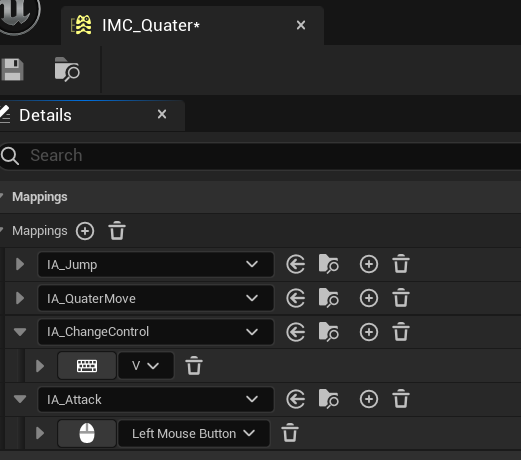
Task: Collapse the Mappings array row
Action: click(x=2, y=231)
